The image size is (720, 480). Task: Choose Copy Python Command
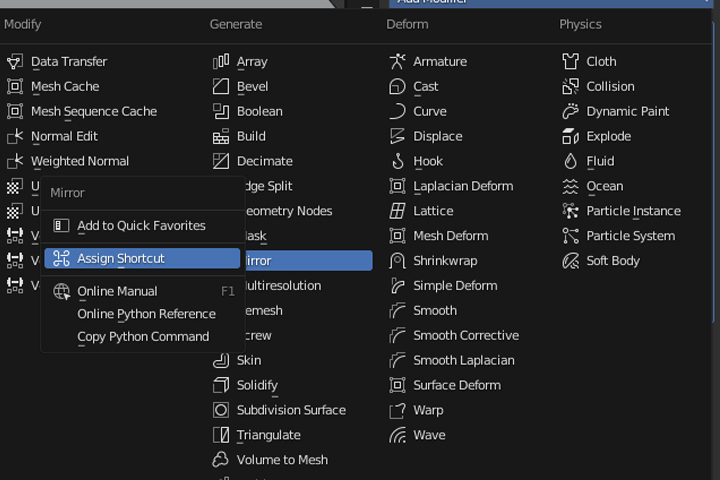coord(142,337)
